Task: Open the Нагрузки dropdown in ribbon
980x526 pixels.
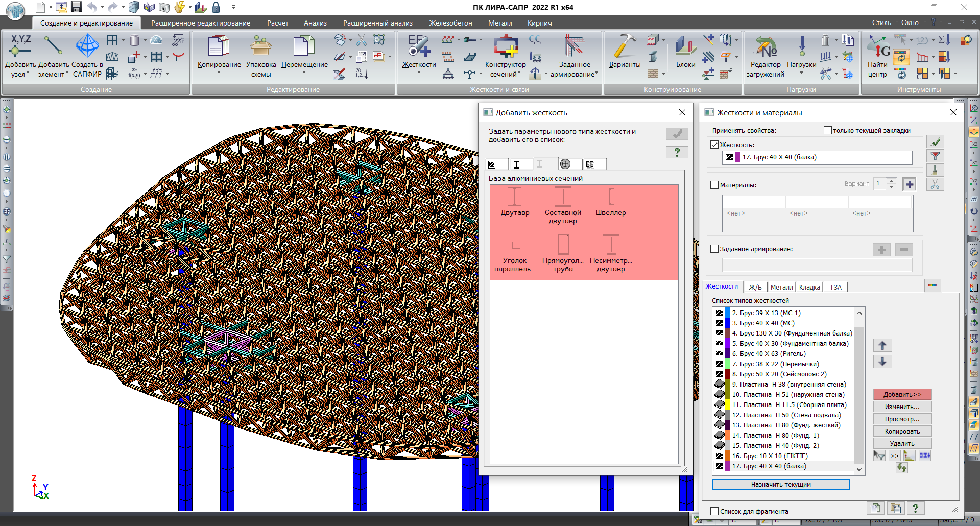Action: pos(801,74)
